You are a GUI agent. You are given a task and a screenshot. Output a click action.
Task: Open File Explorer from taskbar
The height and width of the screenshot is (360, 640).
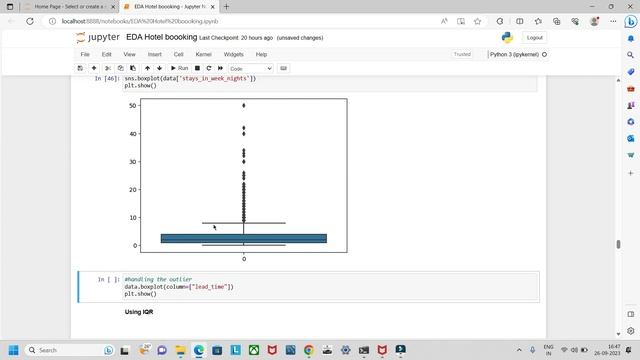[x=180, y=350]
